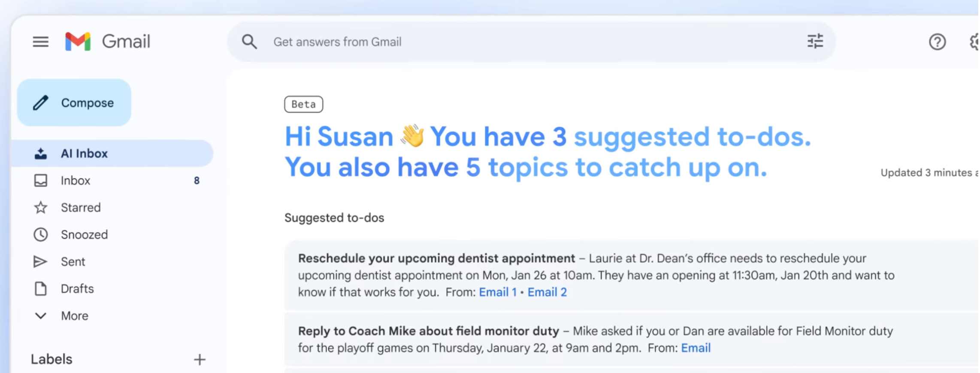Click the Compose button
The image size is (980, 373).
click(74, 102)
